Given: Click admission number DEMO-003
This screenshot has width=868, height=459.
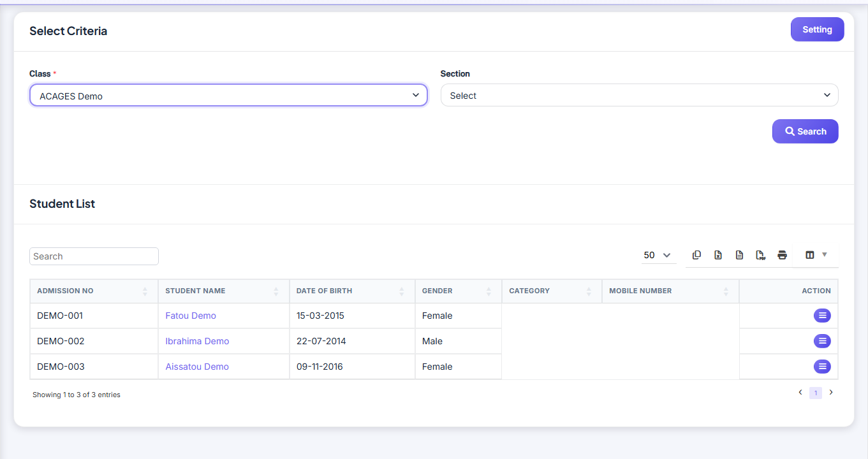Looking at the screenshot, I should [61, 367].
